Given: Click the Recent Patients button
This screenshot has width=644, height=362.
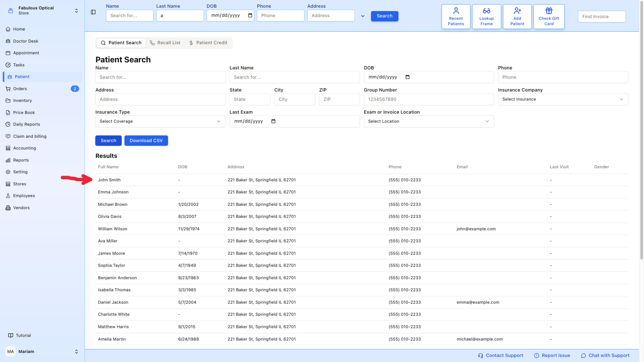Looking at the screenshot, I should pos(456,16).
